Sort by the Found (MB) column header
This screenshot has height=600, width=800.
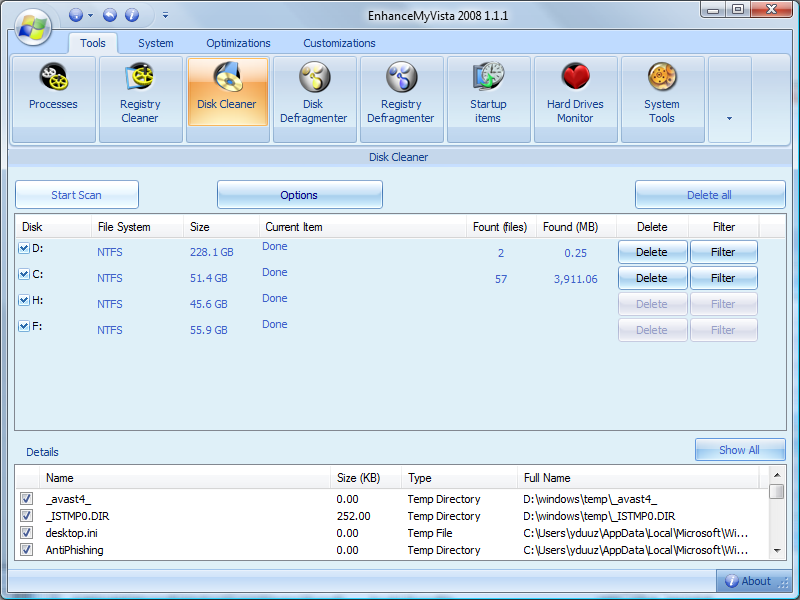576,227
